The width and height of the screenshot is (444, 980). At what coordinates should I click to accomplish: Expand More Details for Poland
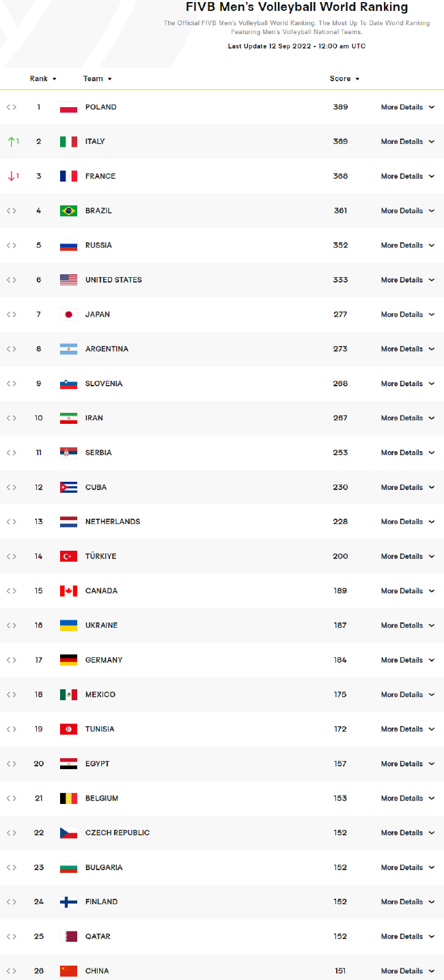click(x=407, y=107)
